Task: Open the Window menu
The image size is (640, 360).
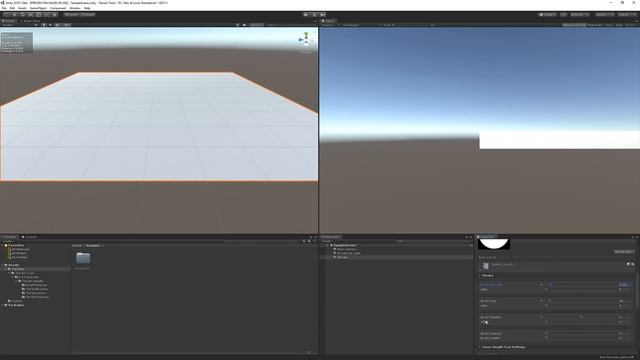Action: (x=75, y=8)
